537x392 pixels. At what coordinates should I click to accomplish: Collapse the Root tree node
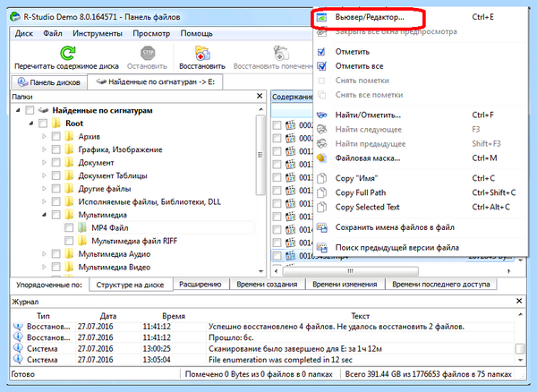pyautogui.click(x=31, y=124)
